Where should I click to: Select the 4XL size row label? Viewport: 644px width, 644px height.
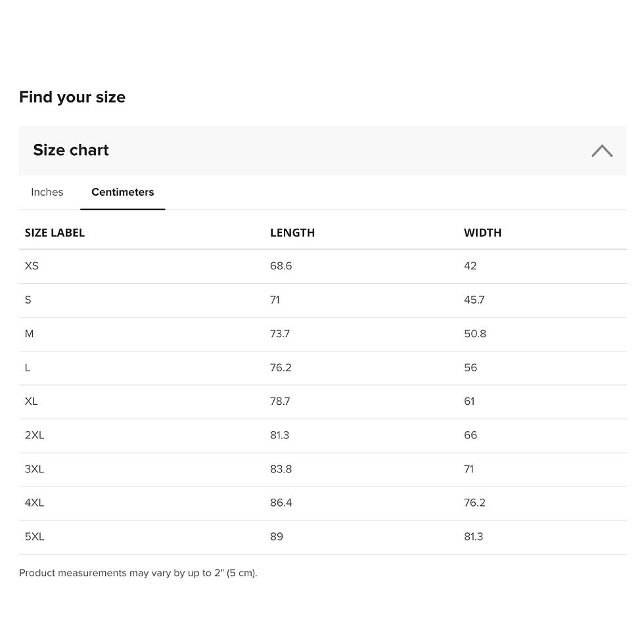click(x=34, y=503)
